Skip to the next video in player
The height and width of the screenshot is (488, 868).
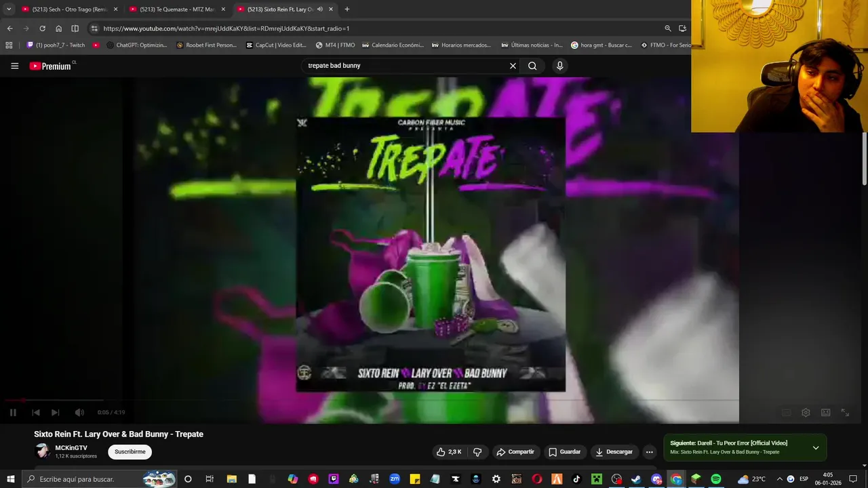pos(56,412)
